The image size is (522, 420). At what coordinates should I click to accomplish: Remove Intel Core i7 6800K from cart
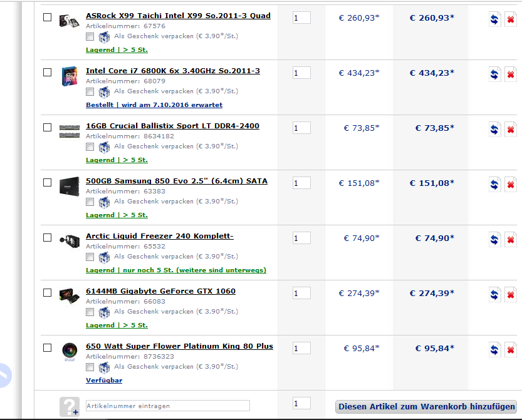click(x=510, y=74)
